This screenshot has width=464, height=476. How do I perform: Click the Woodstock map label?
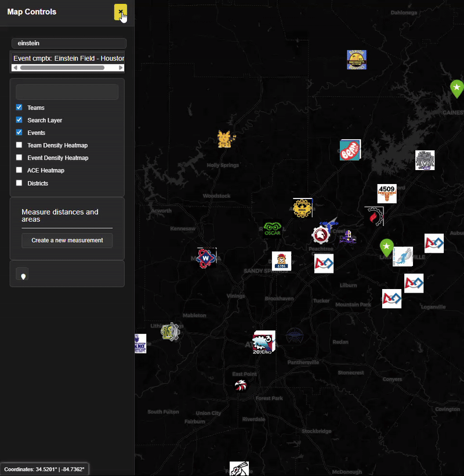[x=216, y=196]
